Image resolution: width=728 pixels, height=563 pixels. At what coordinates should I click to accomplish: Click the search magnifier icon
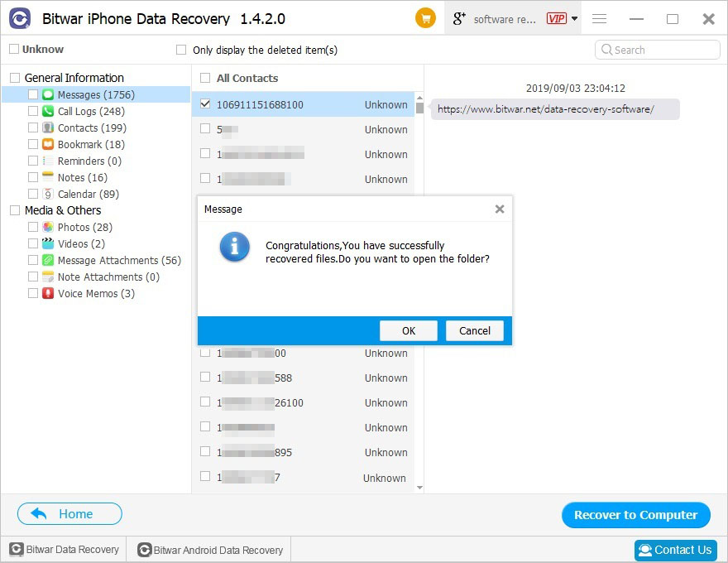point(606,49)
